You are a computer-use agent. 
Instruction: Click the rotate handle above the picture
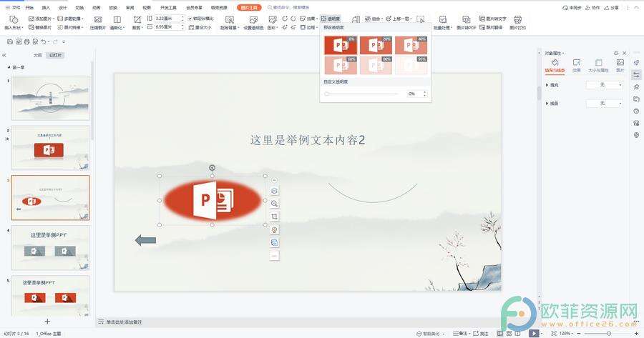[x=212, y=168]
